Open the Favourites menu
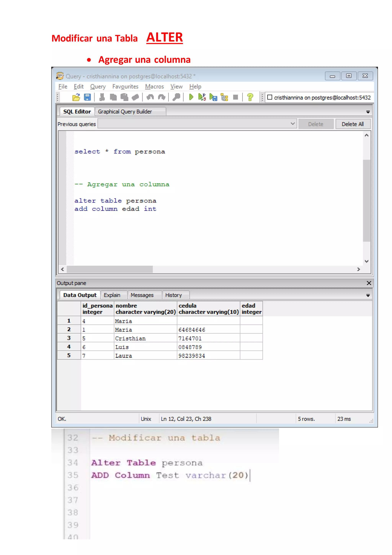Viewport: 392px width, 555px height. [125, 87]
